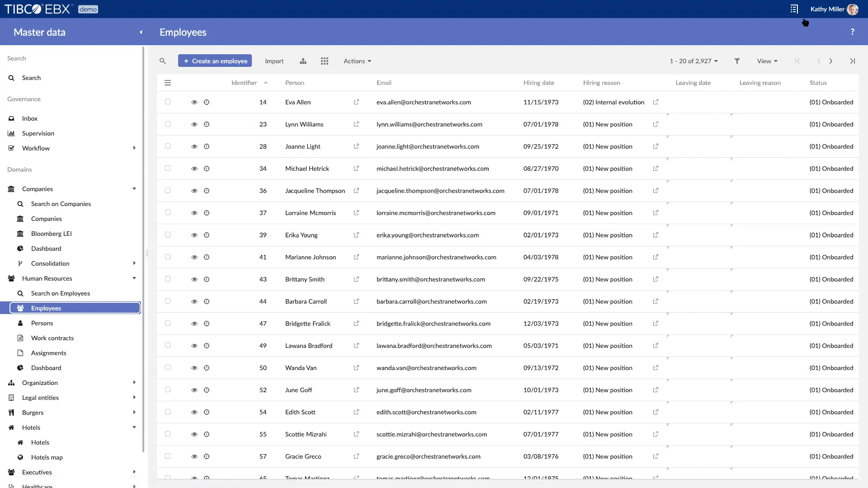Collapse the Human Resources domain arrow

tap(134, 278)
